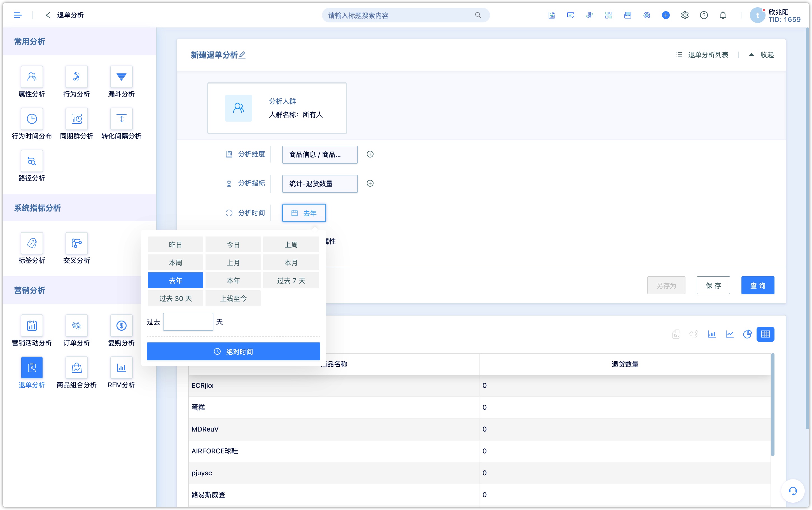Click the search magnifier icon
812x510 pixels.
point(478,15)
